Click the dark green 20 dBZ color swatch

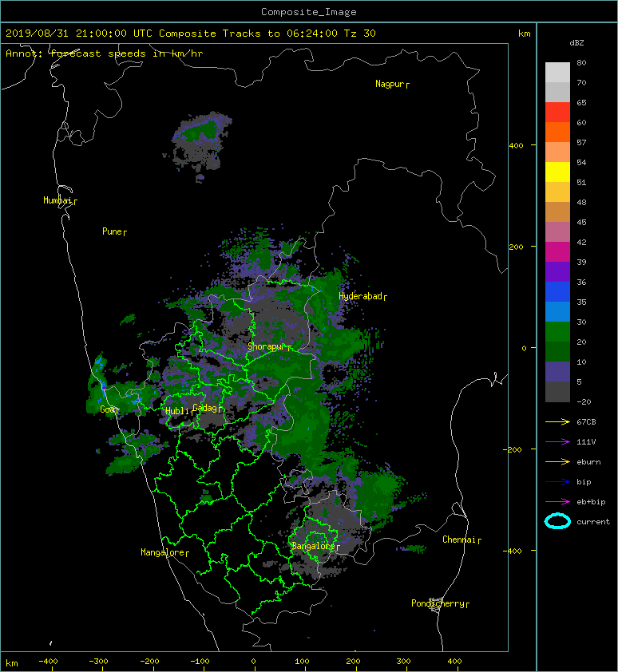[557, 352]
